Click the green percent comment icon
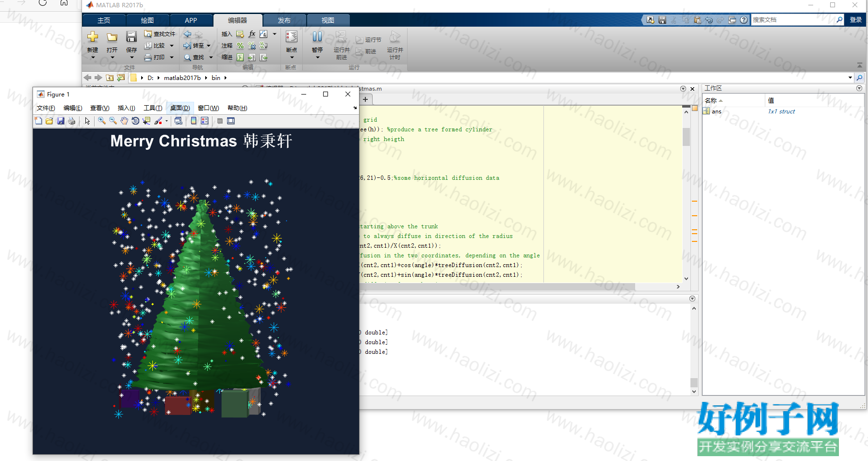 pyautogui.click(x=240, y=46)
